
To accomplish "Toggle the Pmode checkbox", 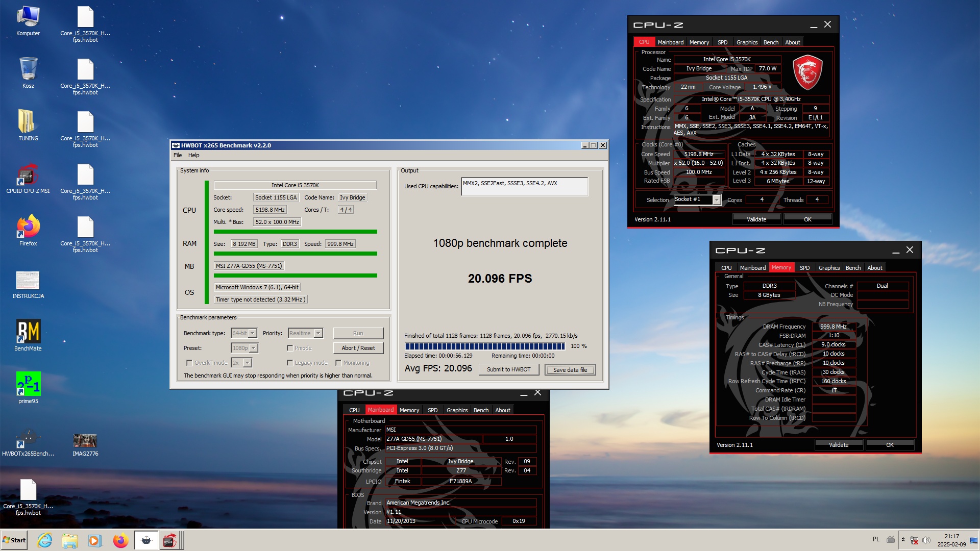I will pos(290,348).
